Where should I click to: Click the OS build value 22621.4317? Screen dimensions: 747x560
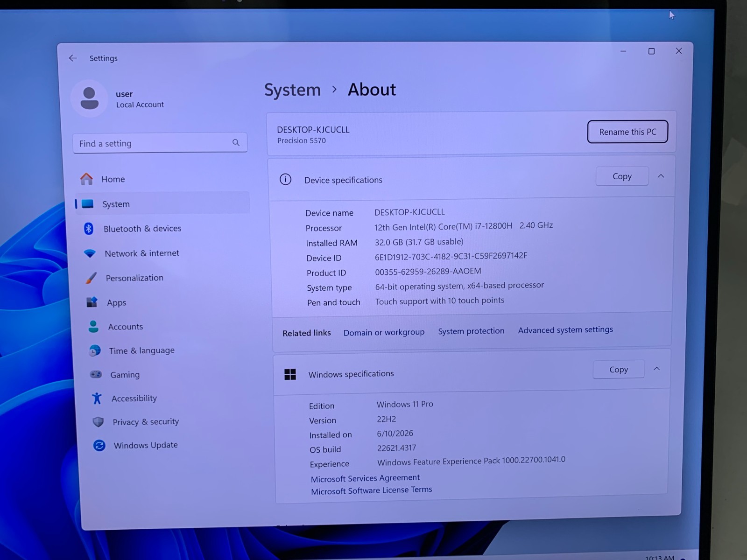coord(396,448)
